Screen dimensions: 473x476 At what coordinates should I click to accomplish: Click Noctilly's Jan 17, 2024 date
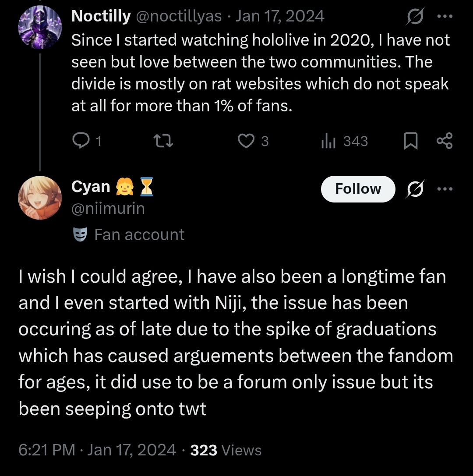(280, 16)
